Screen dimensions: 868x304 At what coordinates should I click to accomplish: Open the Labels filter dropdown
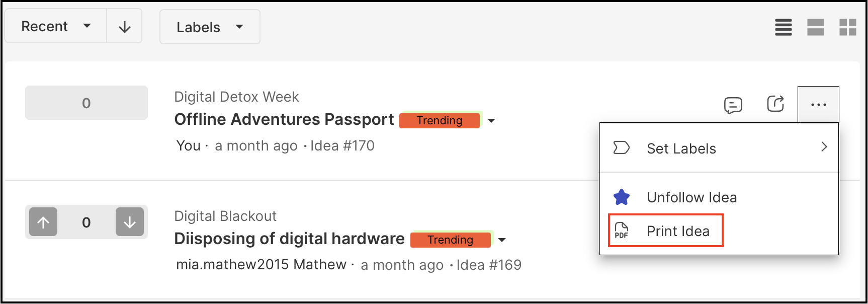pos(210,27)
